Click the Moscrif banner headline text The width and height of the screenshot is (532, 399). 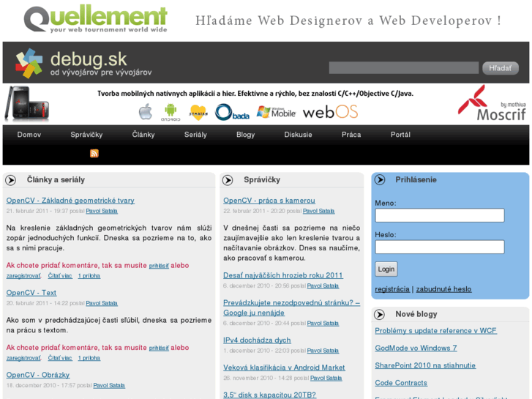click(x=255, y=94)
